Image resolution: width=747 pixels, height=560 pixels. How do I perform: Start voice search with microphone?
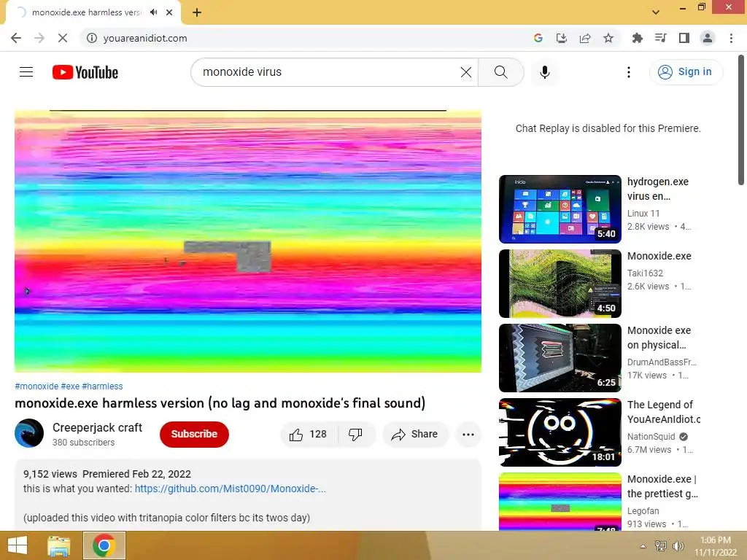point(544,72)
